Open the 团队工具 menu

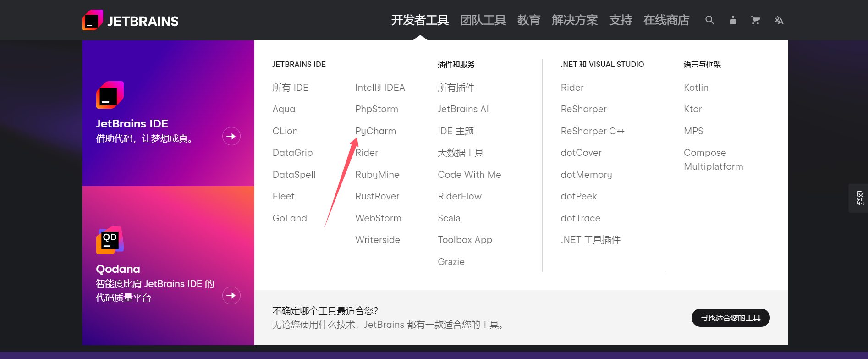[483, 20]
